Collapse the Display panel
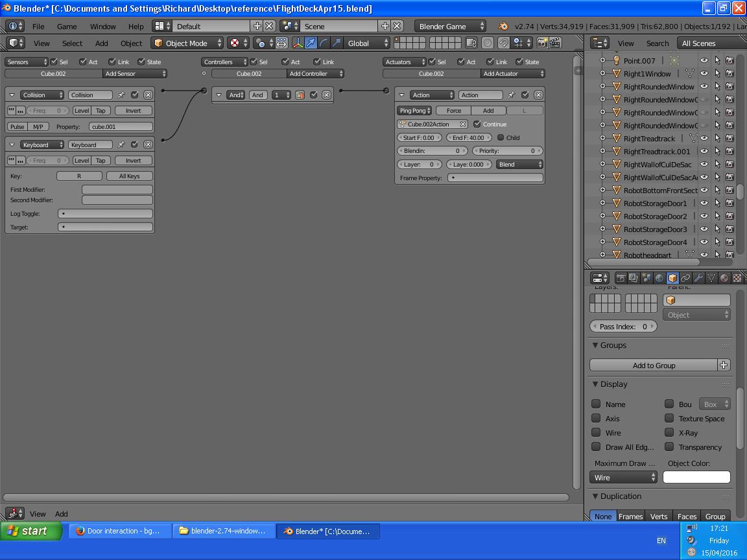747x560 pixels. 595,384
